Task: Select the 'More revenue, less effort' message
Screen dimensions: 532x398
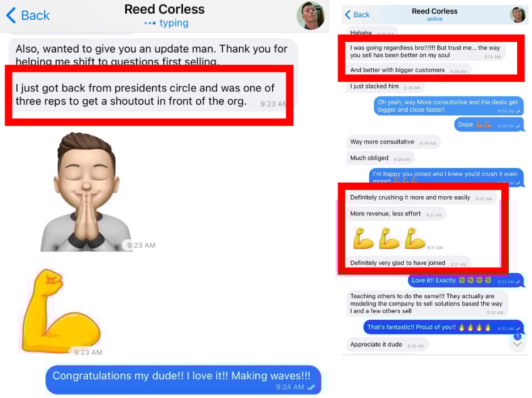Action: (396, 214)
